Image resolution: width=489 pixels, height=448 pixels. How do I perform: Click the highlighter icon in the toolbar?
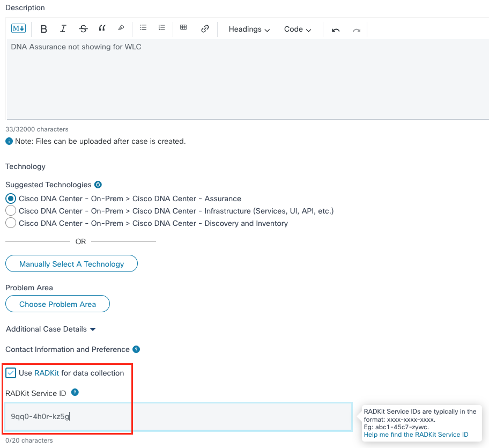coord(121,28)
